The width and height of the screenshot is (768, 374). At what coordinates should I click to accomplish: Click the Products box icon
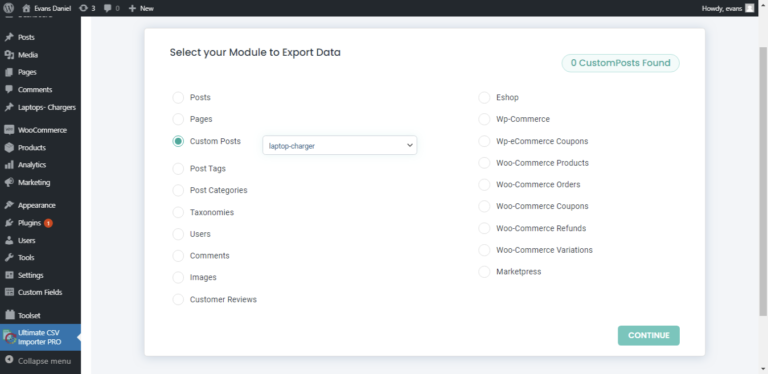pyautogui.click(x=9, y=147)
